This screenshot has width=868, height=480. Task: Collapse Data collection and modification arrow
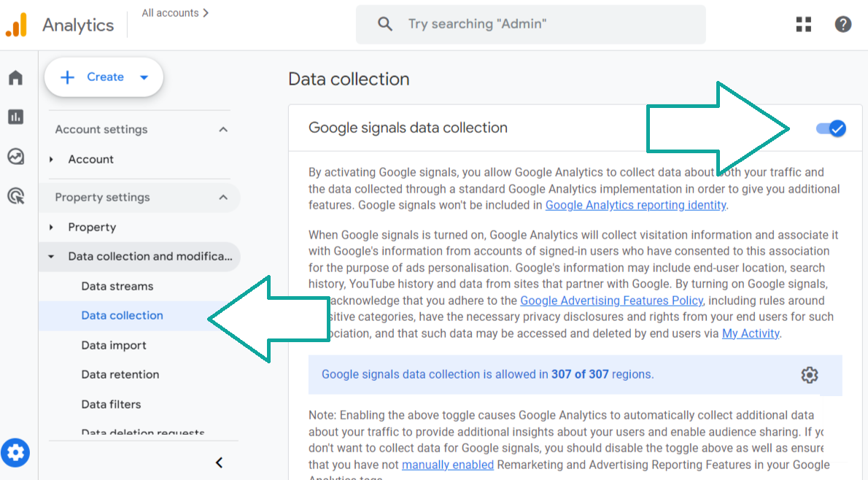pos(52,257)
